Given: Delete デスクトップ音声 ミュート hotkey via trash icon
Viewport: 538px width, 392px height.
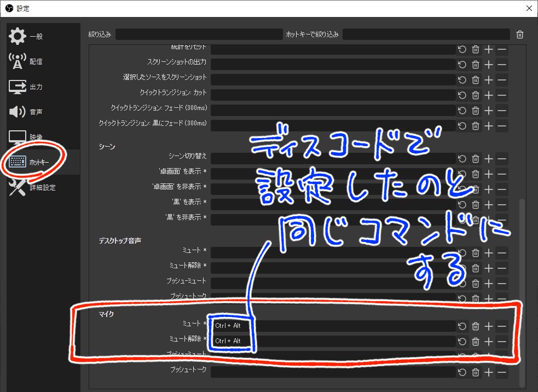Looking at the screenshot, I should (x=475, y=252).
